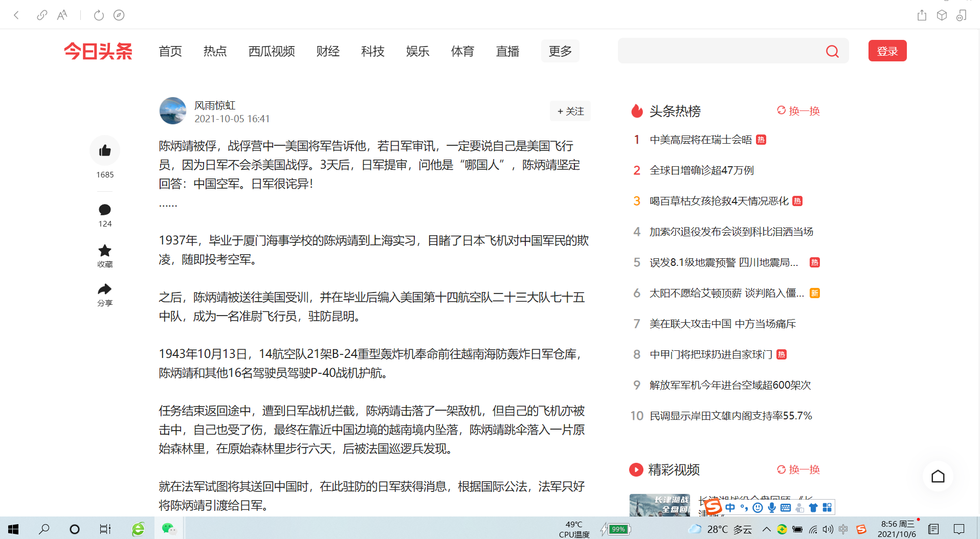Open WeChat from the taskbar
The height and width of the screenshot is (539, 980).
(169, 529)
